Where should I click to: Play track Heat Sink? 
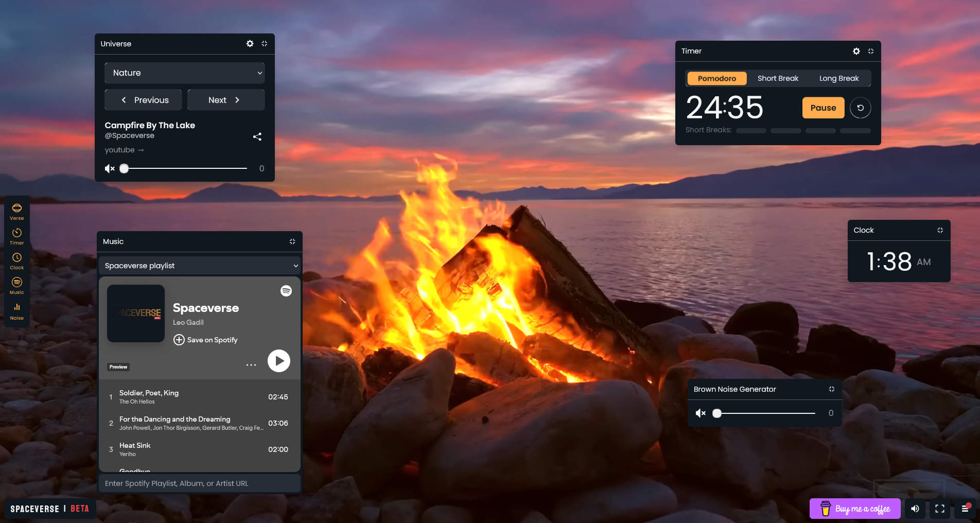click(200, 449)
